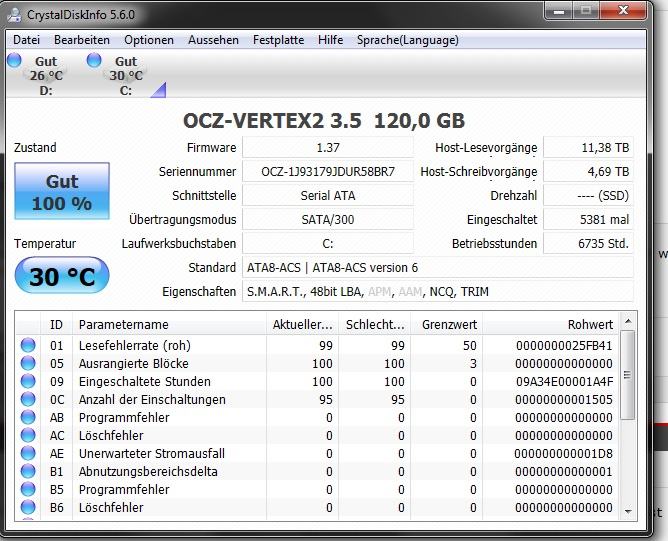The image size is (668, 541).
Task: Select the Eingeschaltete Stunden parameter name
Action: pyautogui.click(x=144, y=381)
